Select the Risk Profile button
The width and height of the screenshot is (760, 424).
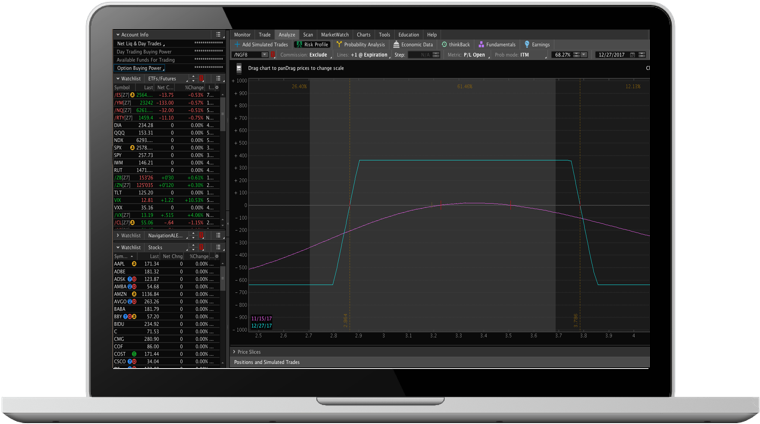click(x=311, y=45)
